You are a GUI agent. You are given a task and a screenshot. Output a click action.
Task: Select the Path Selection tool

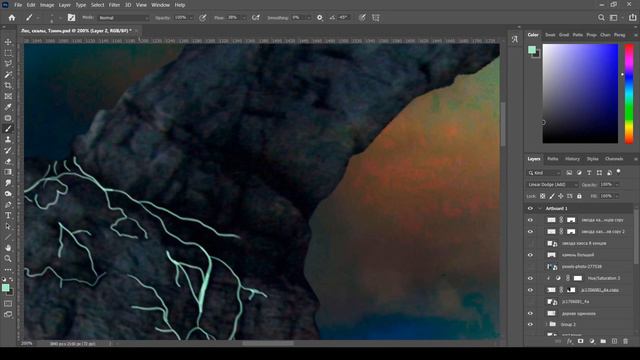click(x=8, y=226)
